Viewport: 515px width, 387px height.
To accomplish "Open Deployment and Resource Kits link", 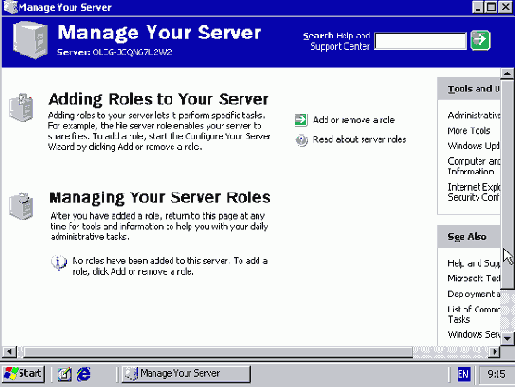I will point(474,294).
